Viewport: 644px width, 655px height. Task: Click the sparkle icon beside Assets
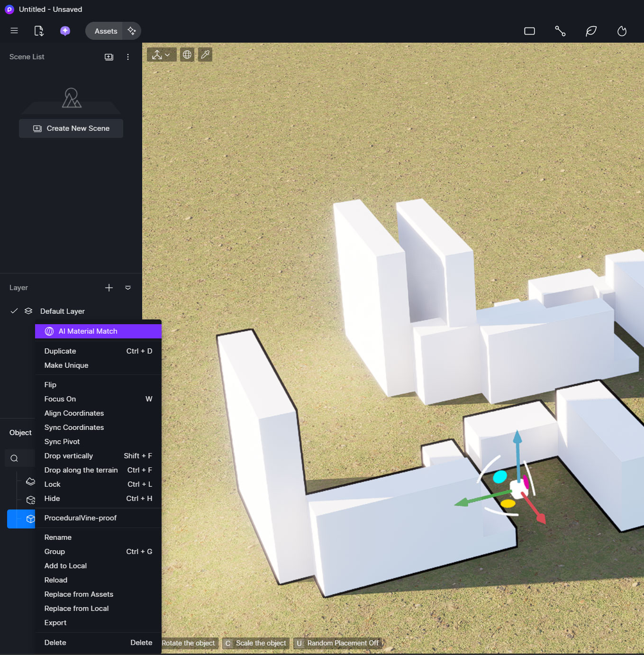coord(132,31)
